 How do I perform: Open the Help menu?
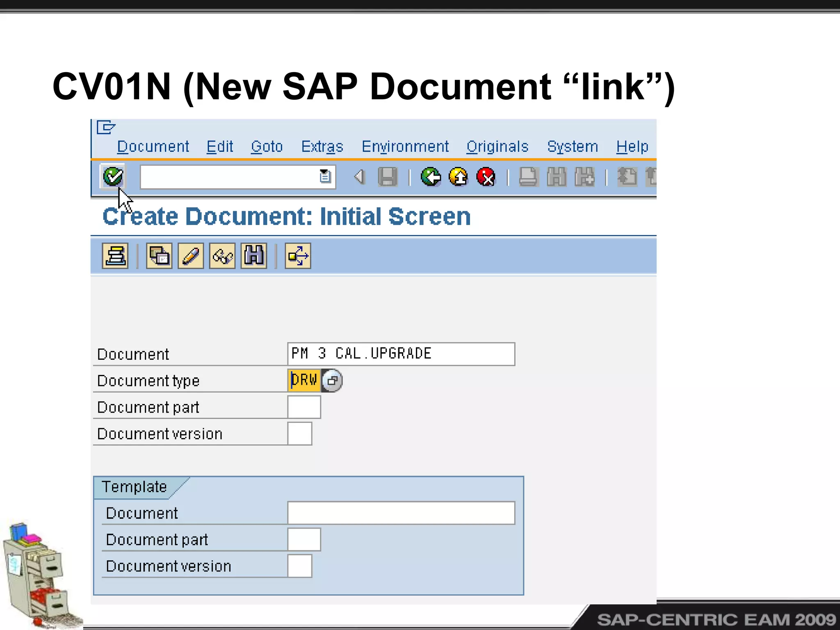tap(632, 146)
